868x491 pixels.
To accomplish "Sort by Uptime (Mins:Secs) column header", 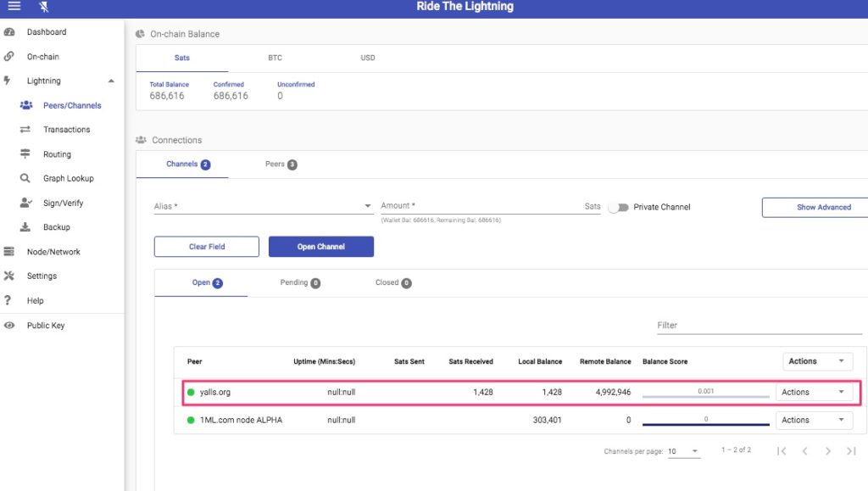I will (325, 361).
